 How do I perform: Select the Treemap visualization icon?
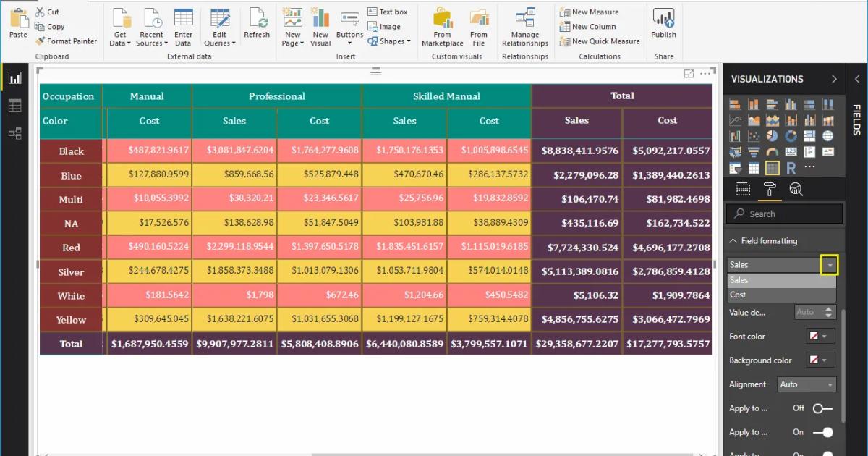pos(809,135)
